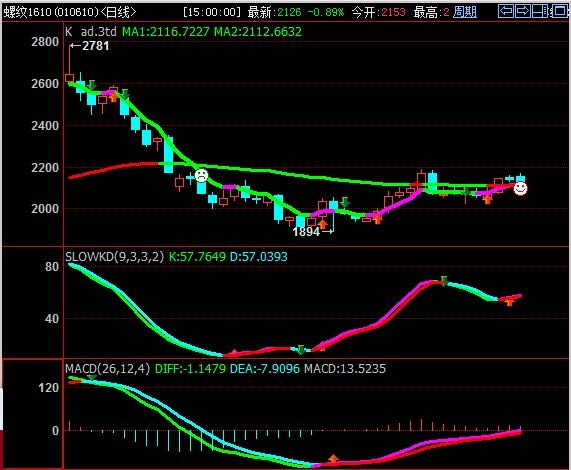Click the 120 level on MACD axis
This screenshot has height=470, width=571.
coord(49,388)
